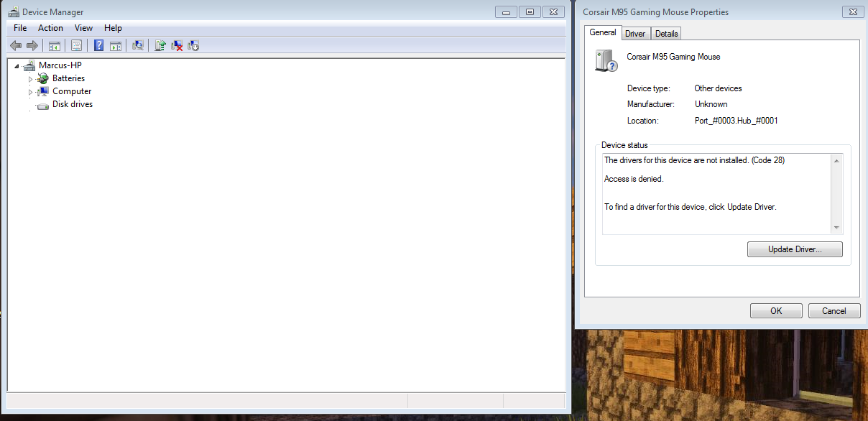Close the Device Manager window
Screen dimensions: 868x421
552,11
